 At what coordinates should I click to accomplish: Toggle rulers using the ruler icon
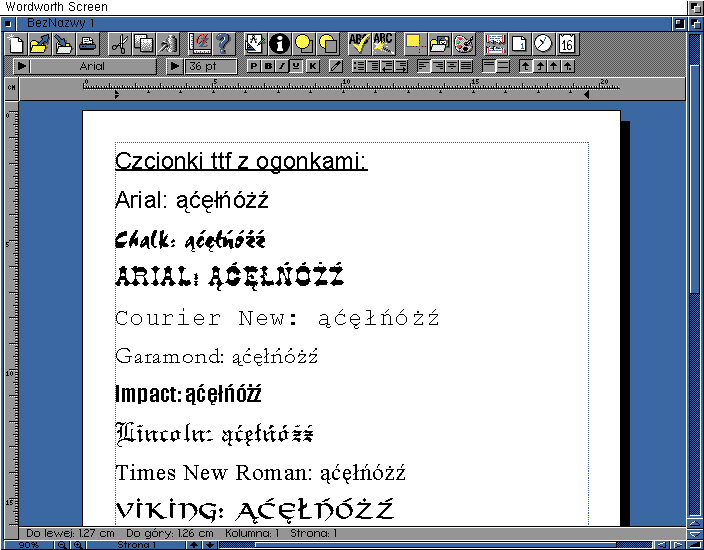199,44
